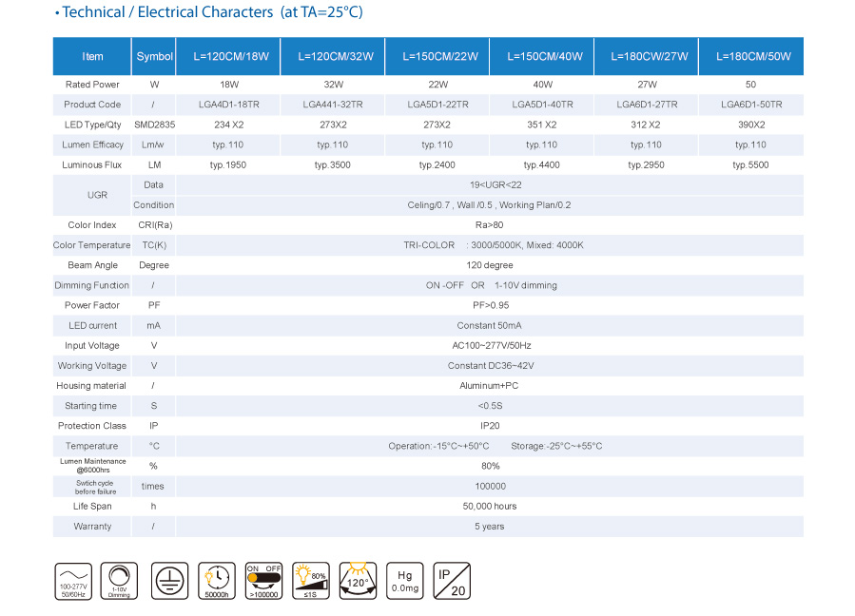Click the ON/OFF >100000 switch cycle icon

264,580
